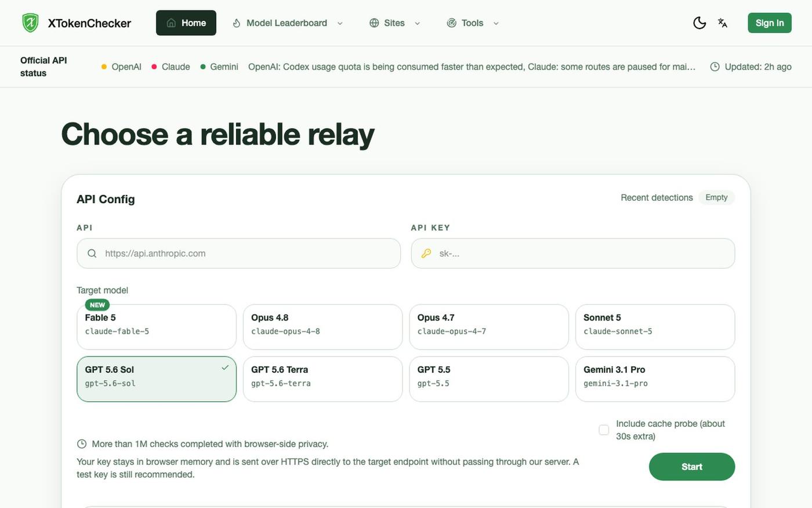This screenshot has width=812, height=508.
Task: Click the OpenAI status label
Action: tap(126, 67)
